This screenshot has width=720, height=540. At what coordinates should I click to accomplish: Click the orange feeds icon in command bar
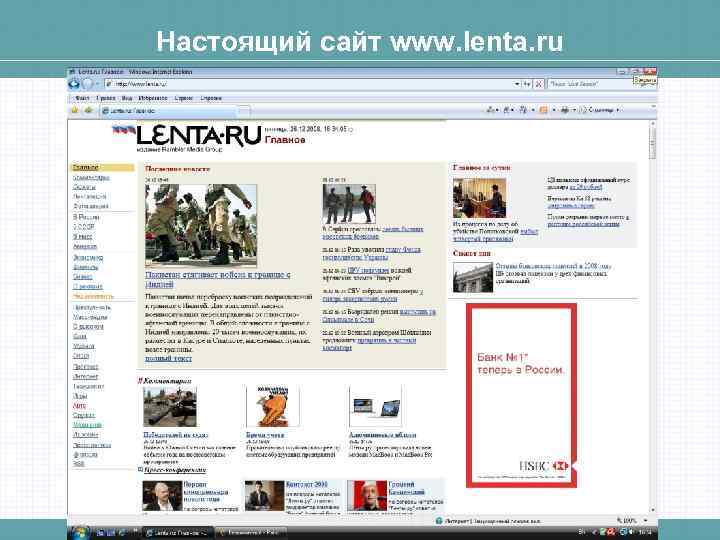[544, 110]
